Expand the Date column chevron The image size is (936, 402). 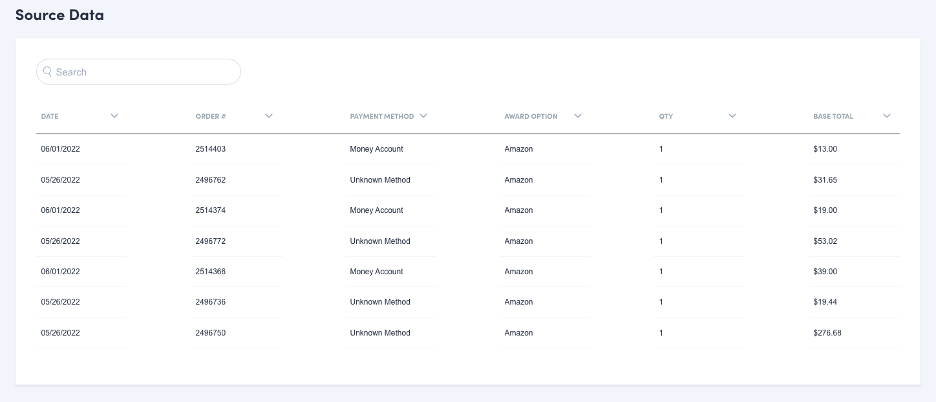coord(114,116)
